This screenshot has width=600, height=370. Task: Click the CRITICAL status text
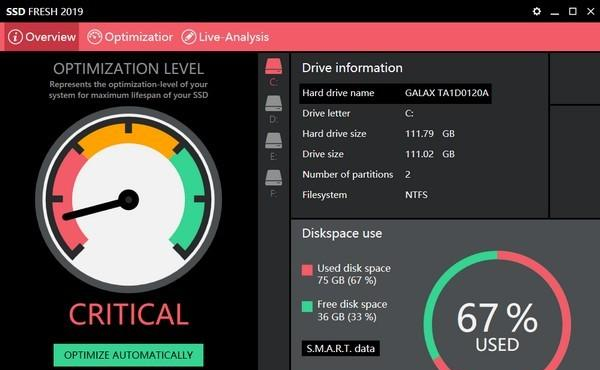[x=129, y=315]
